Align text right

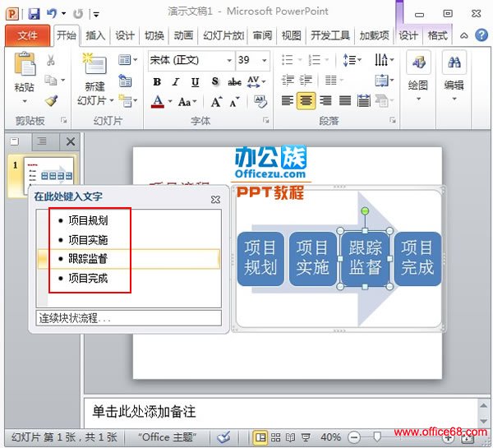click(x=325, y=100)
